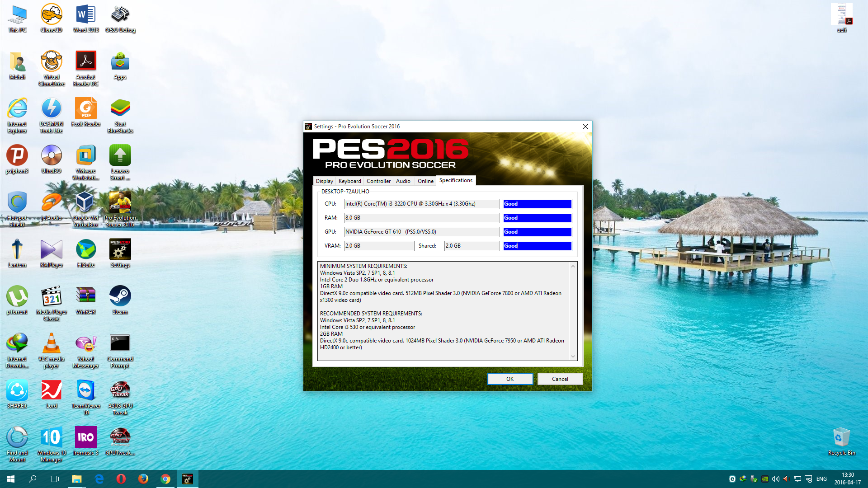The width and height of the screenshot is (868, 488).
Task: Select the Foxit Reader desktop icon
Action: pyautogui.click(x=86, y=112)
